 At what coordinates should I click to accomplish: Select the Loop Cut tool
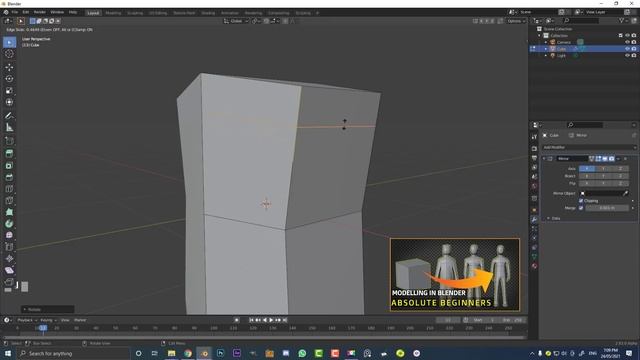9,189
